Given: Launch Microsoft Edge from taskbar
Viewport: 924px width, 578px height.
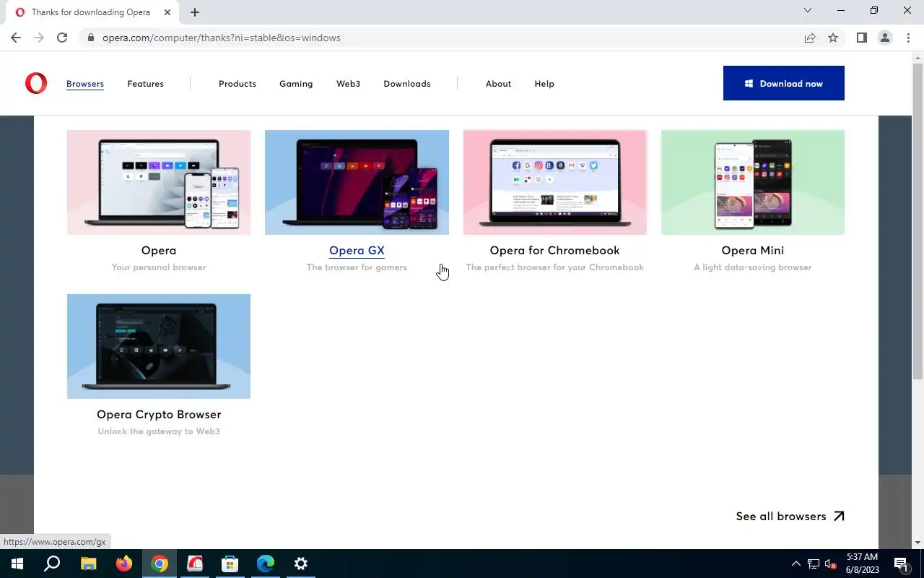Looking at the screenshot, I should pos(265,564).
